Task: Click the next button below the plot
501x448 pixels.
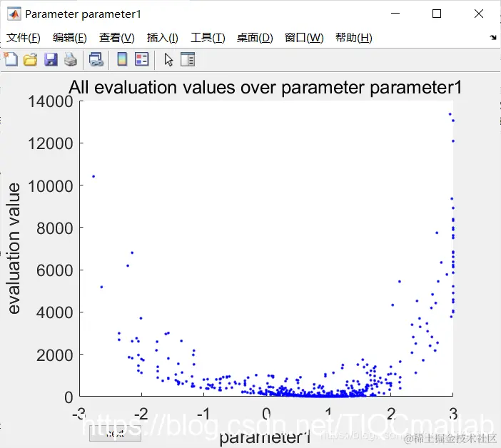Action: point(115,433)
